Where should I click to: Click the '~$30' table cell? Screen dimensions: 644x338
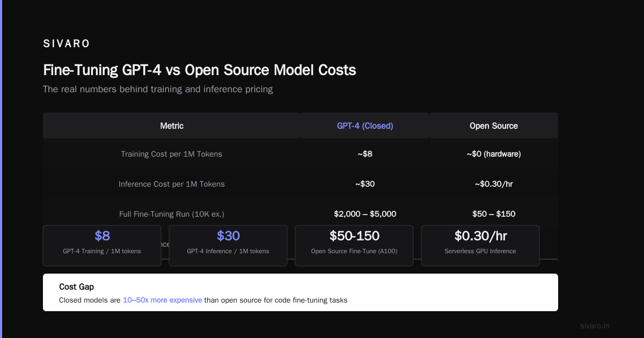(365, 184)
